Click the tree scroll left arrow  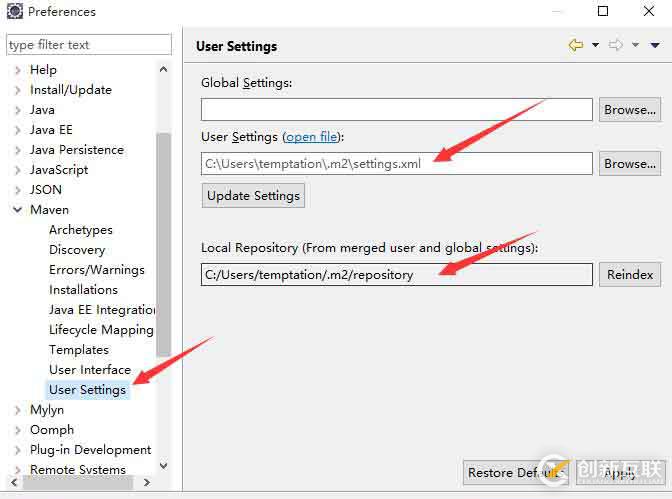[14, 482]
